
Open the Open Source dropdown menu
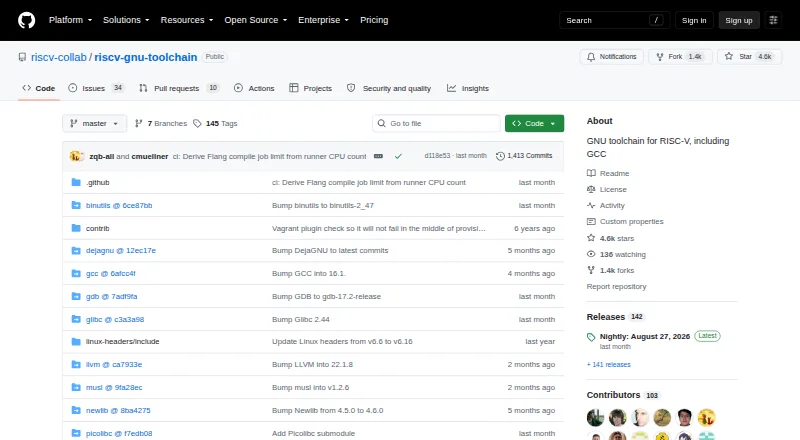256,20
